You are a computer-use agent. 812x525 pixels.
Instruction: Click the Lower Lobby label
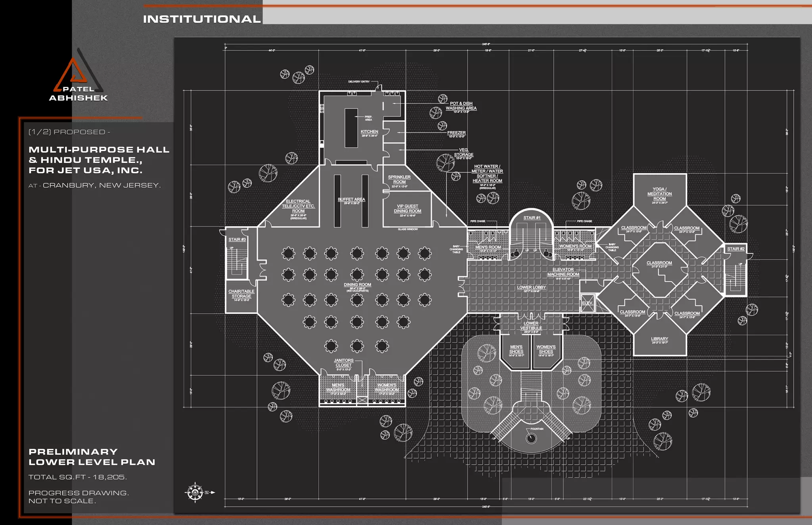click(x=531, y=287)
